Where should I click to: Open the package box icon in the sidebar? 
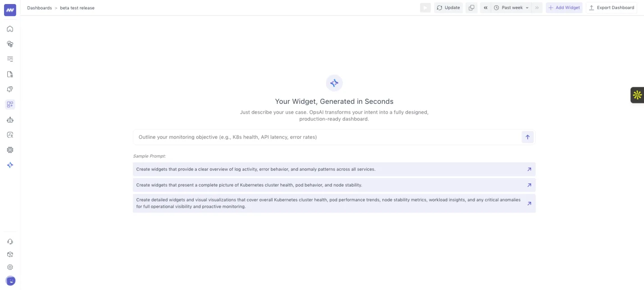pyautogui.click(x=10, y=254)
